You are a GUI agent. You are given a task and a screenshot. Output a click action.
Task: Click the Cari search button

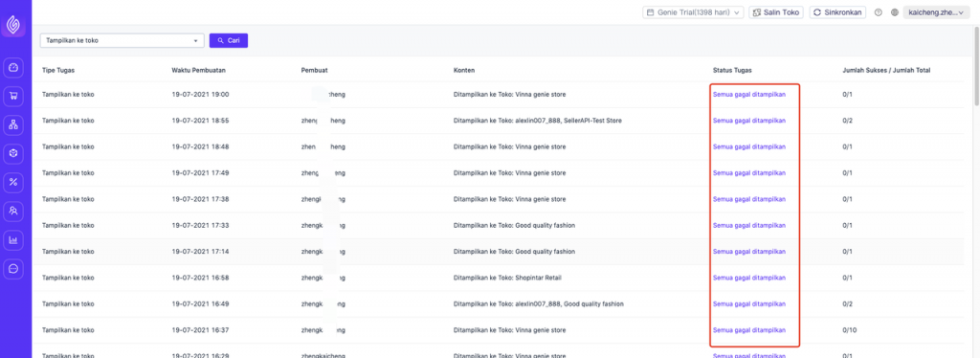point(229,40)
